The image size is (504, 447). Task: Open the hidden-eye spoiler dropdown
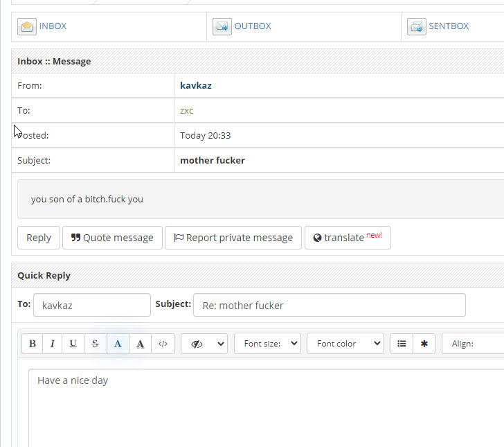coord(204,344)
